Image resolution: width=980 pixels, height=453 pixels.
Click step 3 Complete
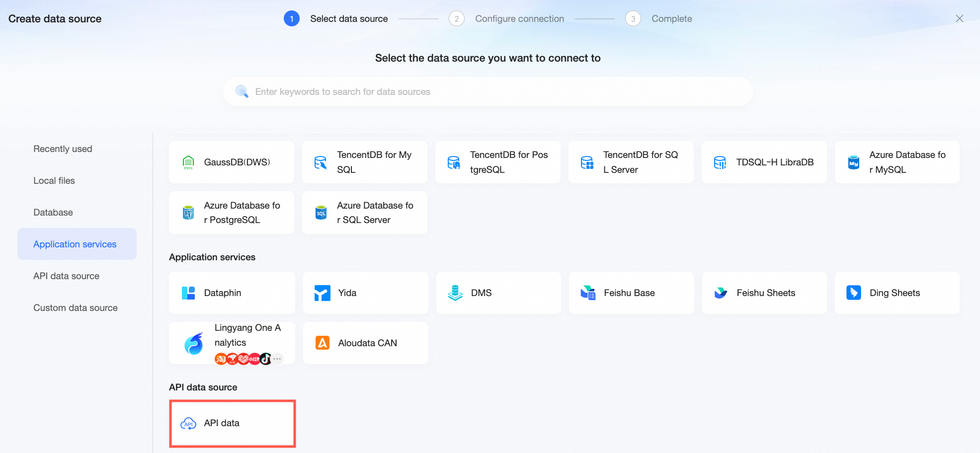pyautogui.click(x=658, y=19)
